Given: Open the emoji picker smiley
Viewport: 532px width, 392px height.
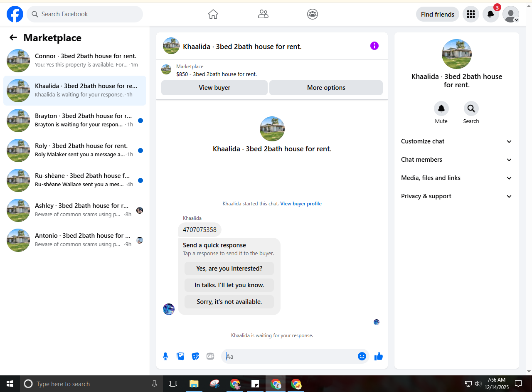Looking at the screenshot, I should tap(362, 356).
